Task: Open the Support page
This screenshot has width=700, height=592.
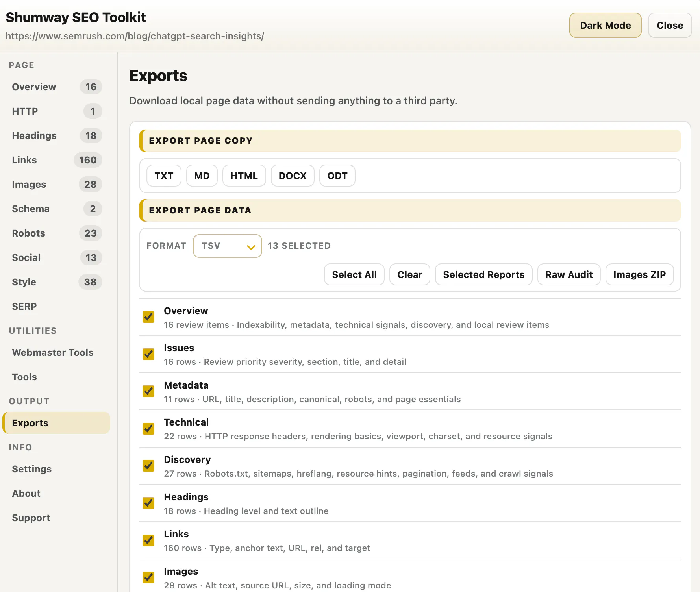Action: click(56, 518)
